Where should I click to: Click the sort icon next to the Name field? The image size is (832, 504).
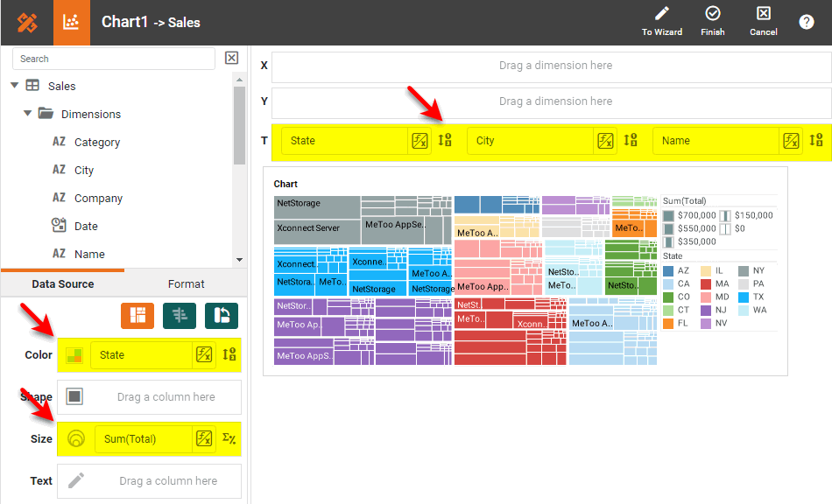pyautogui.click(x=816, y=140)
